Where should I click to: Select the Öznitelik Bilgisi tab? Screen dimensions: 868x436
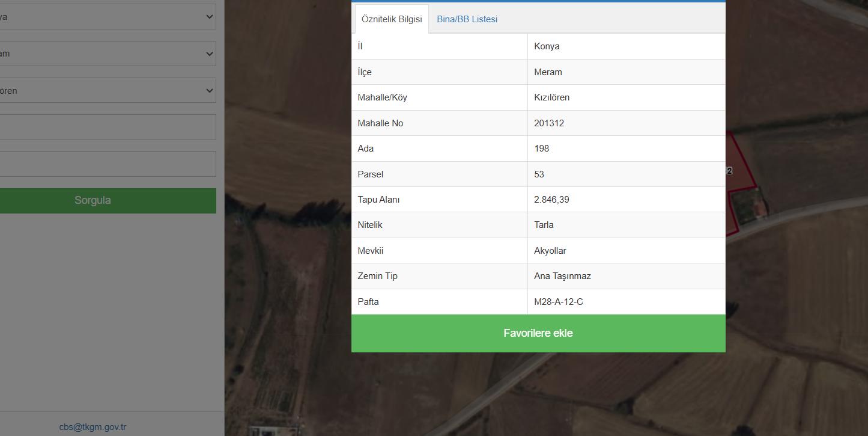[392, 19]
